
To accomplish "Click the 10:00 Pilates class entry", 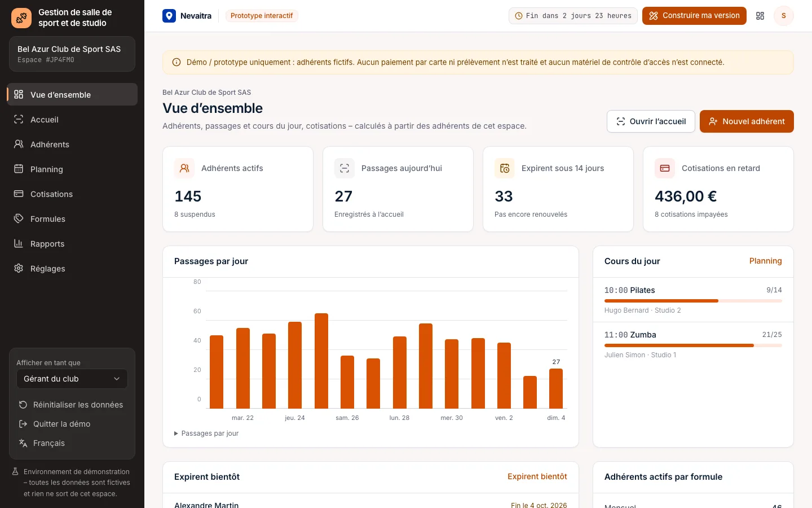I will tap(693, 300).
